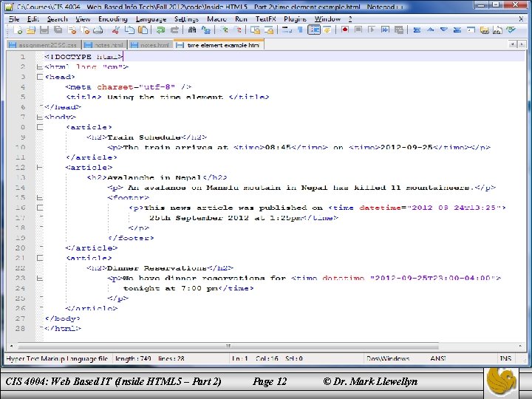Image resolution: width=532 pixels, height=399 pixels.
Task: Open the View menu
Action: coord(83,19)
